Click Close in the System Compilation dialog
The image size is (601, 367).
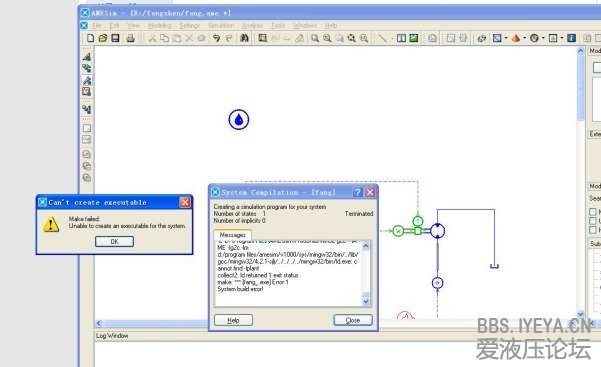[x=353, y=320]
